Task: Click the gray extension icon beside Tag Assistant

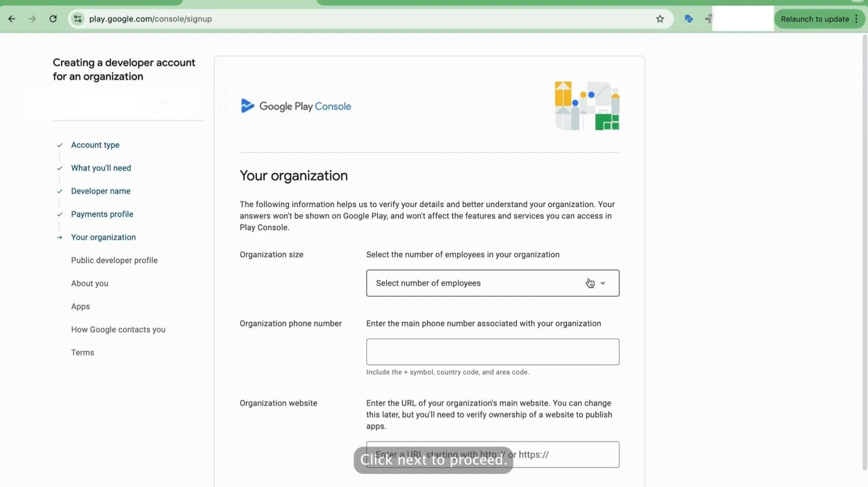Action: (709, 18)
